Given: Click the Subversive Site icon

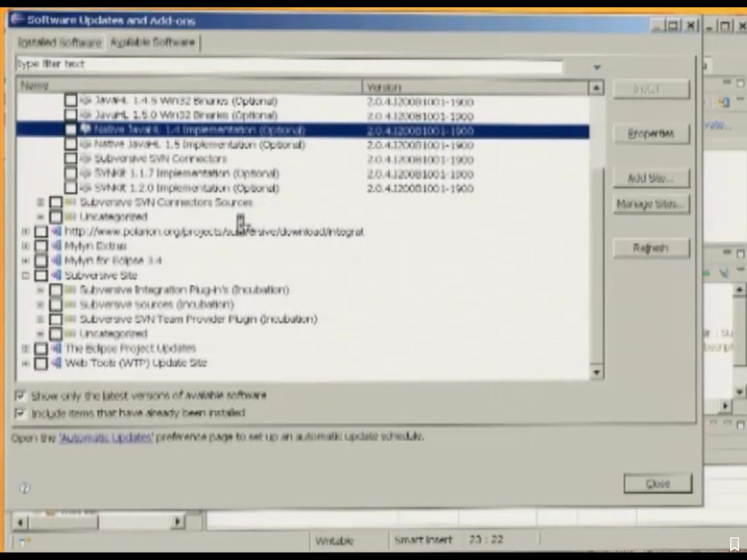Looking at the screenshot, I should pos(56,275).
